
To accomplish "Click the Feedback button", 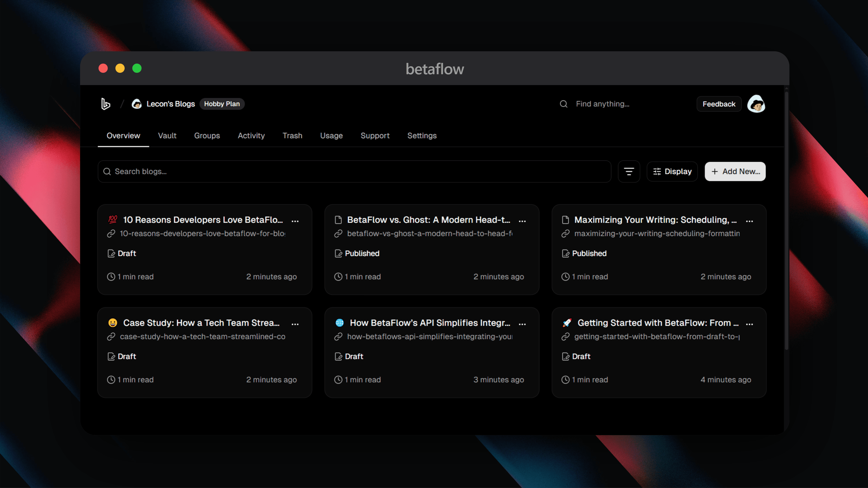I will coord(719,104).
